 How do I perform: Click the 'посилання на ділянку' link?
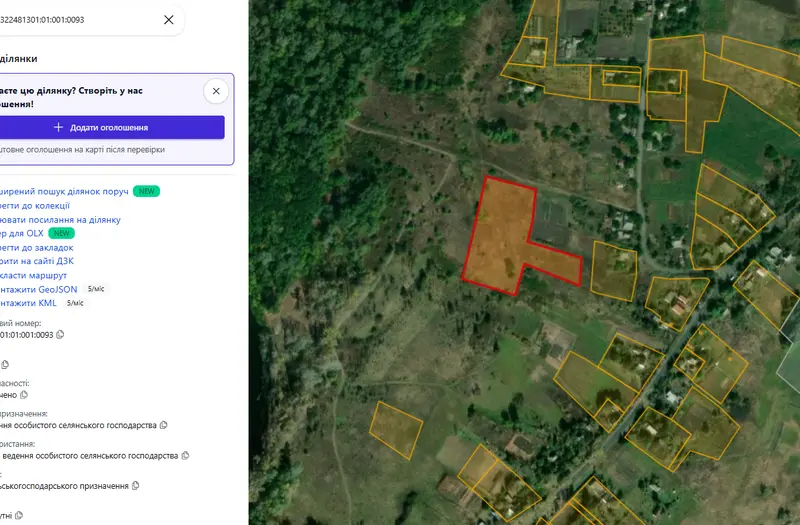(x=60, y=220)
